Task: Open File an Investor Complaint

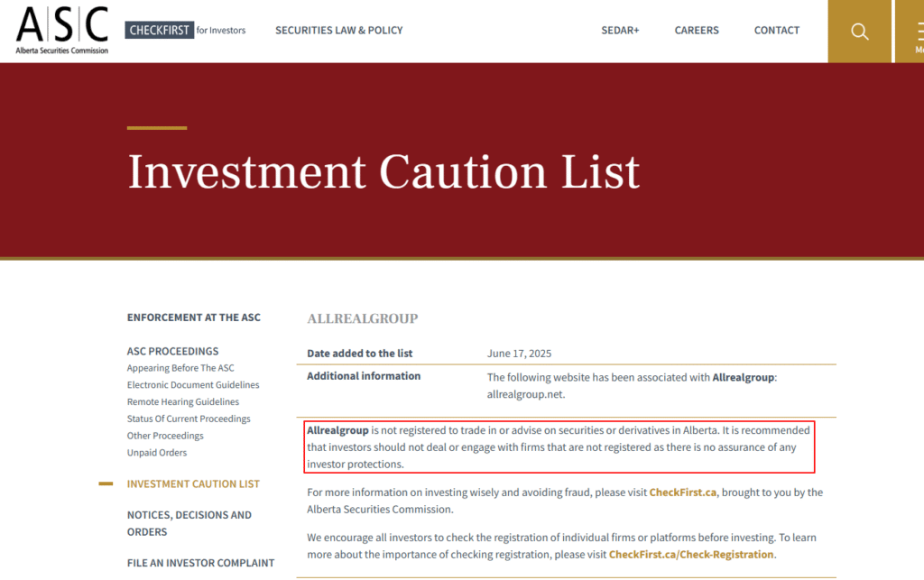Action: (x=200, y=563)
